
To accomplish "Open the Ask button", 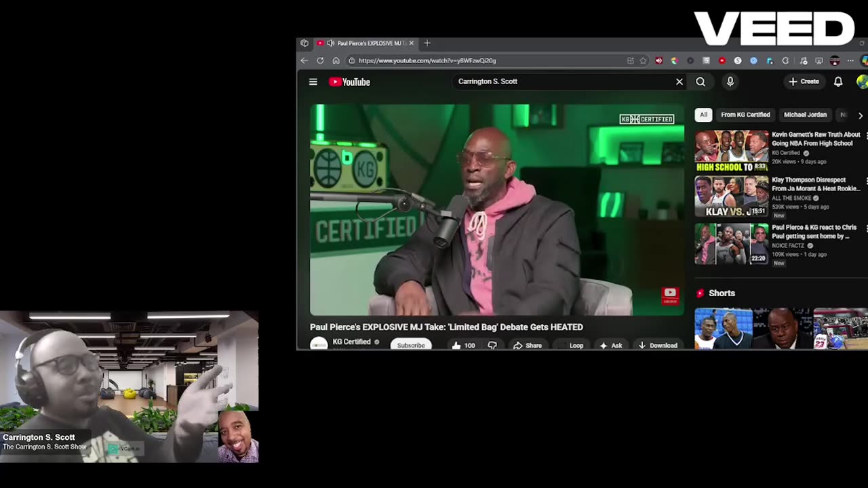I will (610, 346).
